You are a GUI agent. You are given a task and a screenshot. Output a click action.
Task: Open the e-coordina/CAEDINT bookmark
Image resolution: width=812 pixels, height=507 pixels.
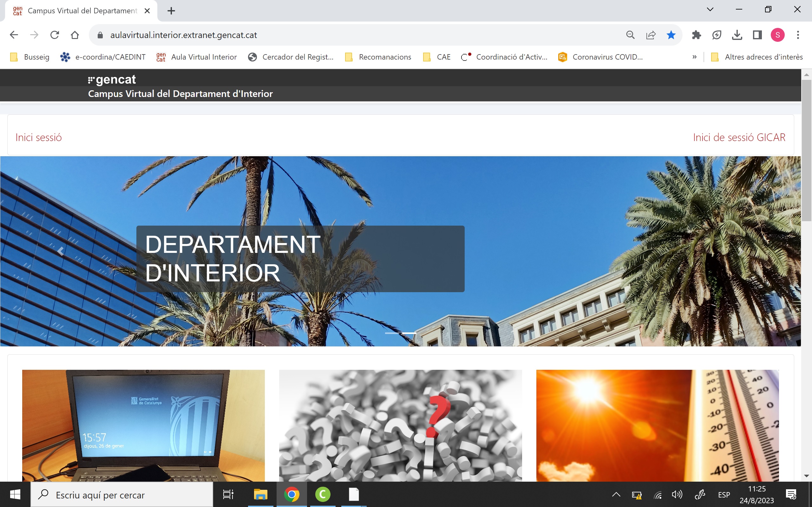(x=103, y=57)
